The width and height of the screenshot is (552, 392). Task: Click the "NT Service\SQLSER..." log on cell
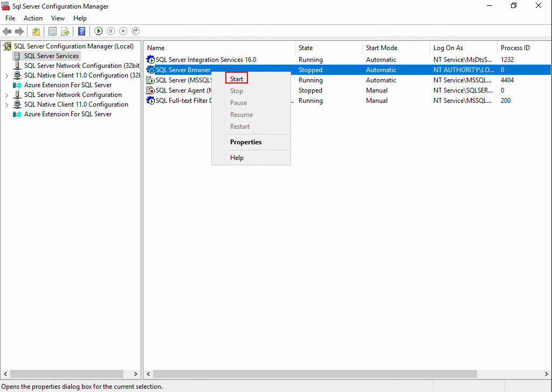(463, 90)
